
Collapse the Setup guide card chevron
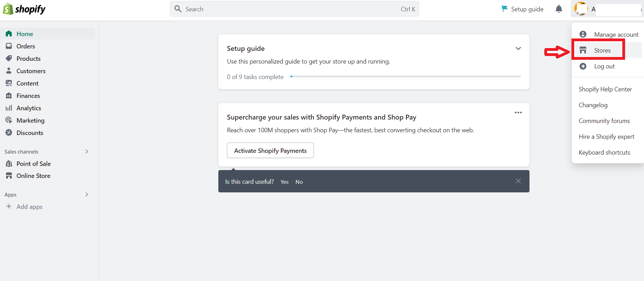click(518, 48)
